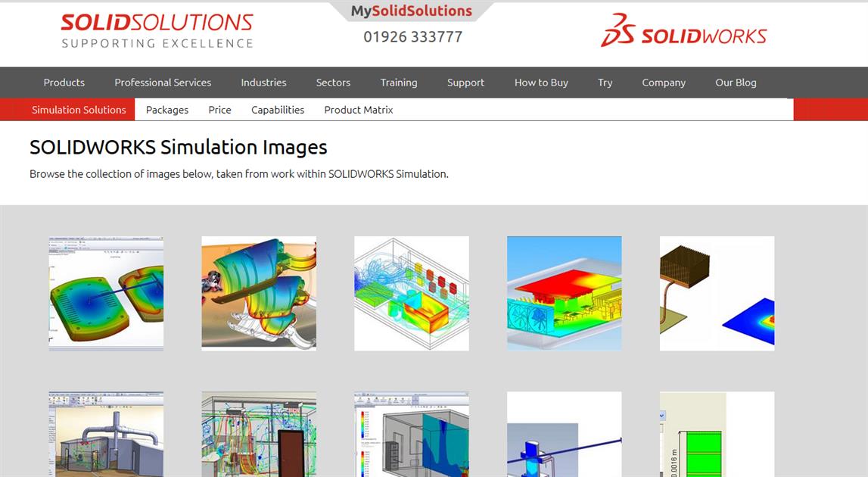This screenshot has width=868, height=477.
Task: Open the MySolidSolutions portal banner
Action: coord(411,10)
